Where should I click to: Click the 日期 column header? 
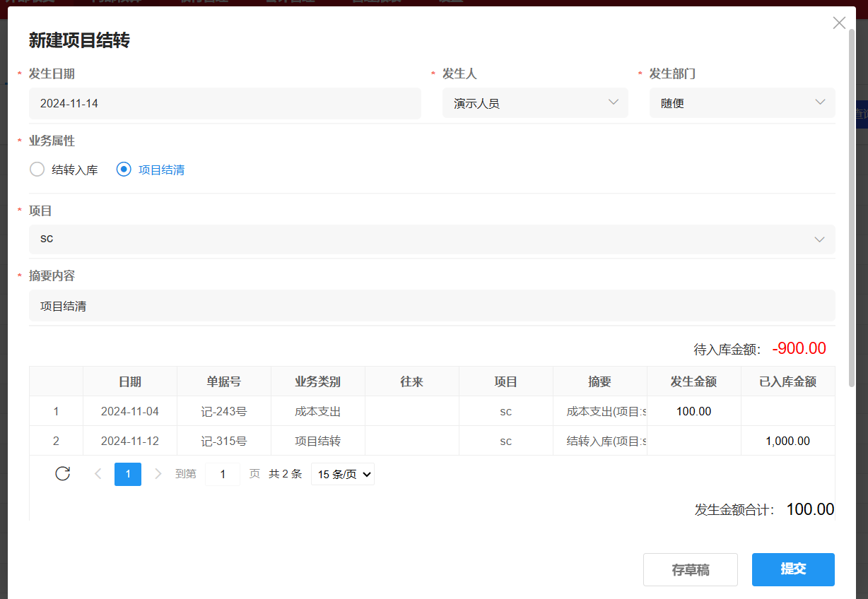129,381
